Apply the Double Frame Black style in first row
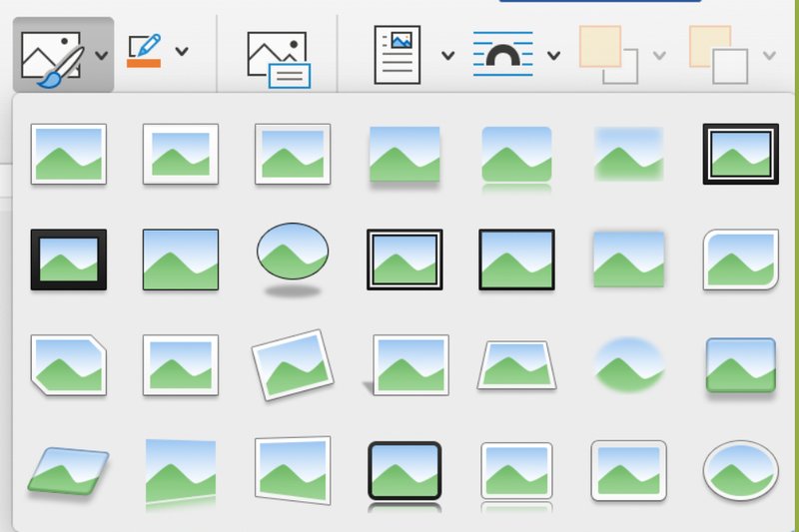 click(x=741, y=154)
